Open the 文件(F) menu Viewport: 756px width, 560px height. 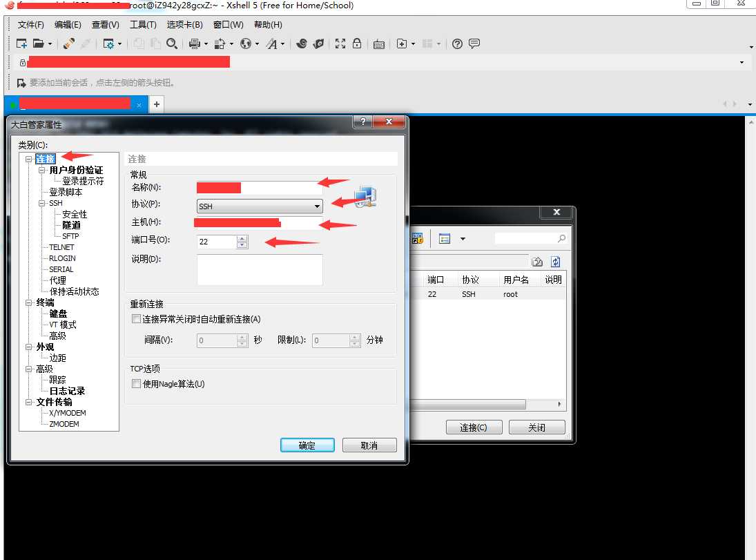31,25
